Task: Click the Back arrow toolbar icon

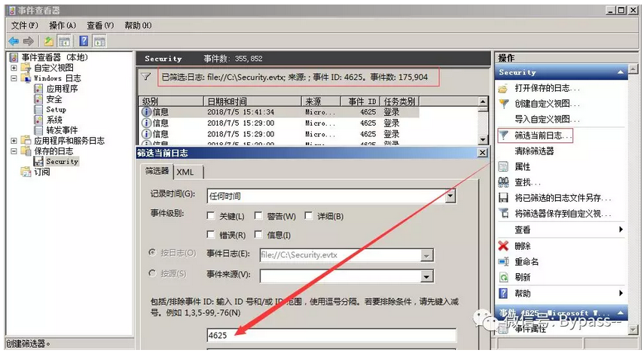Action: 14,41
